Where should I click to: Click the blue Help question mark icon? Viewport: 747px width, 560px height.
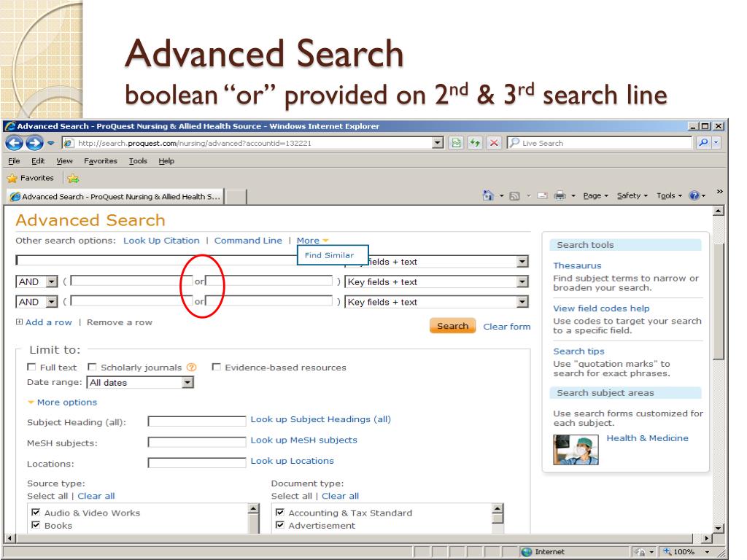[x=694, y=195]
